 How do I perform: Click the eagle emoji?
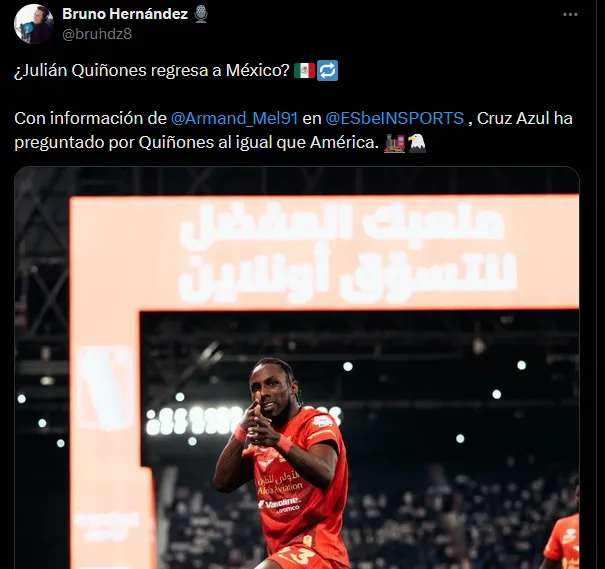click(417, 143)
